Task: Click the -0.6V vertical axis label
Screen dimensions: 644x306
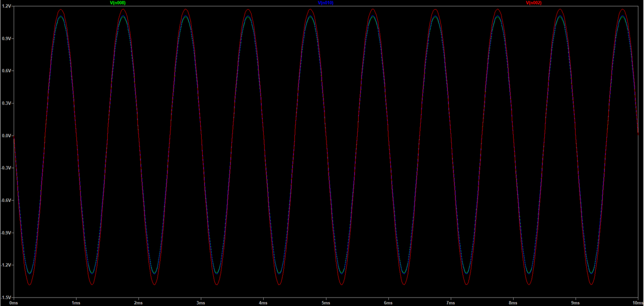Action: (6, 200)
